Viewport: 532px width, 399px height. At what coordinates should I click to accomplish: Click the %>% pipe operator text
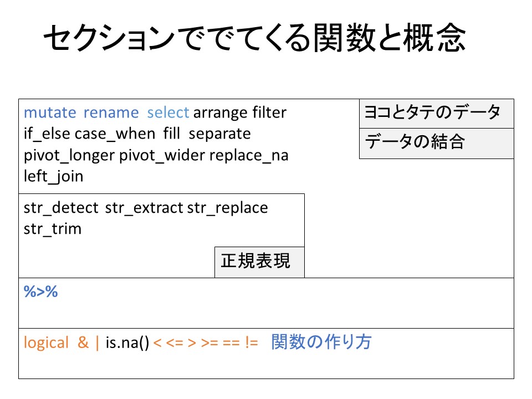tap(41, 292)
